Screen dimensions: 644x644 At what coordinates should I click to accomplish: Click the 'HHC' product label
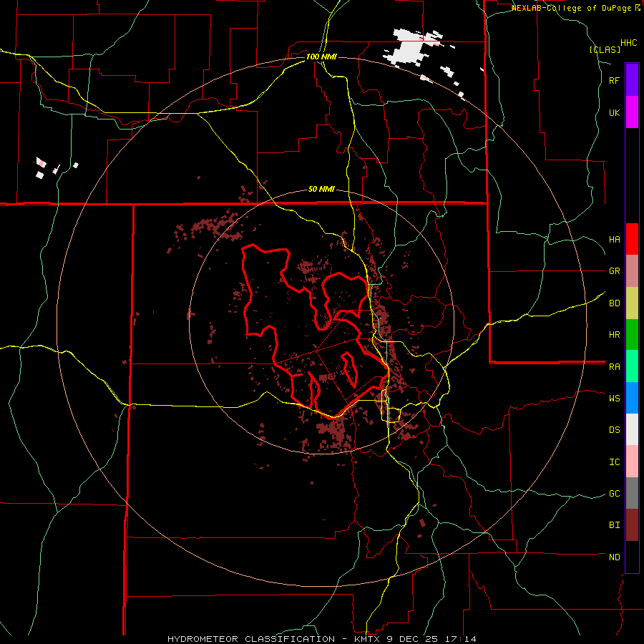point(628,43)
